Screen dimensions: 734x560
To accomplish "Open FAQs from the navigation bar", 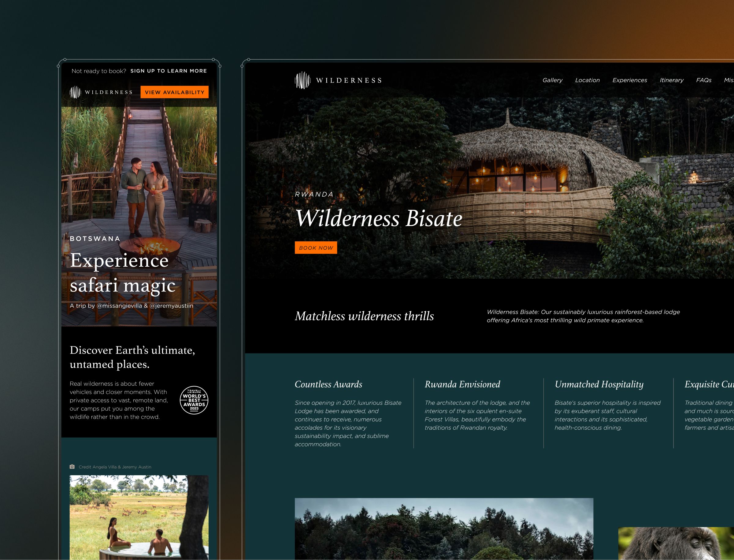I will point(704,80).
